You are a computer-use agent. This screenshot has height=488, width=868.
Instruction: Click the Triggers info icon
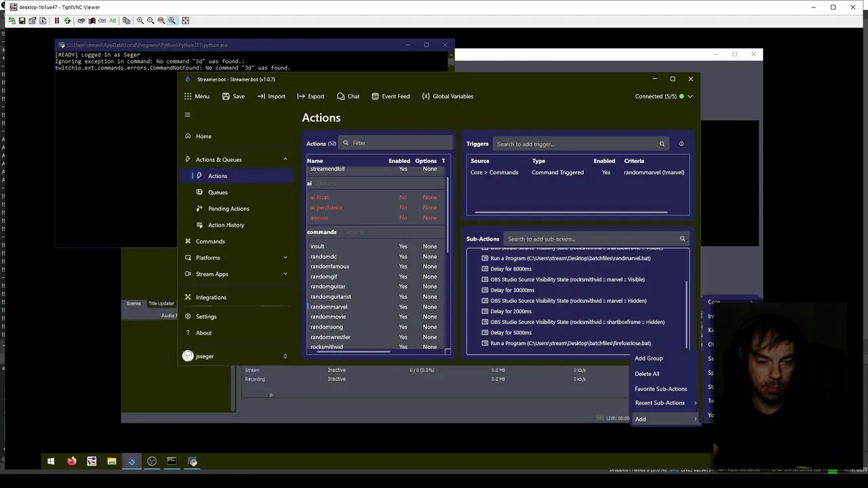click(682, 144)
